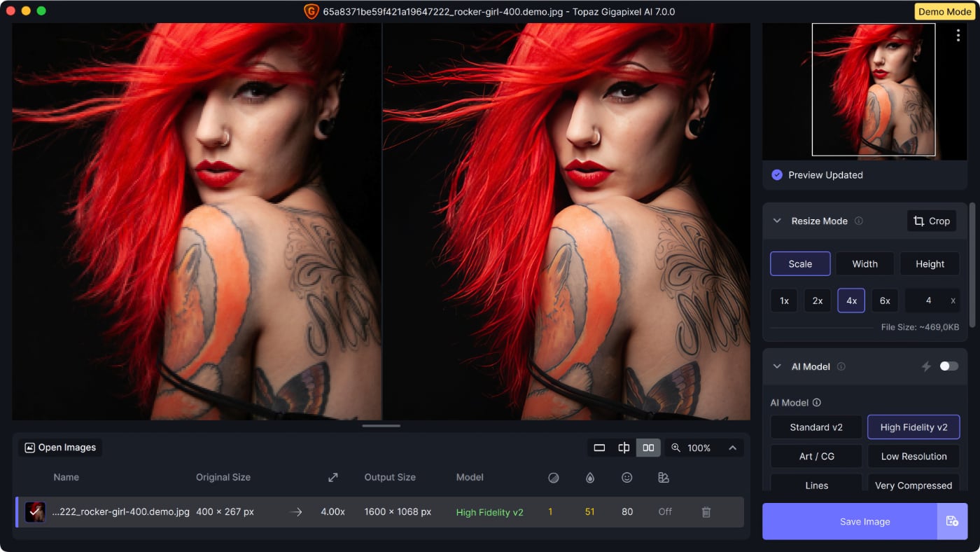The height and width of the screenshot is (552, 980).
Task: Switch to single view mode
Action: pyautogui.click(x=599, y=448)
